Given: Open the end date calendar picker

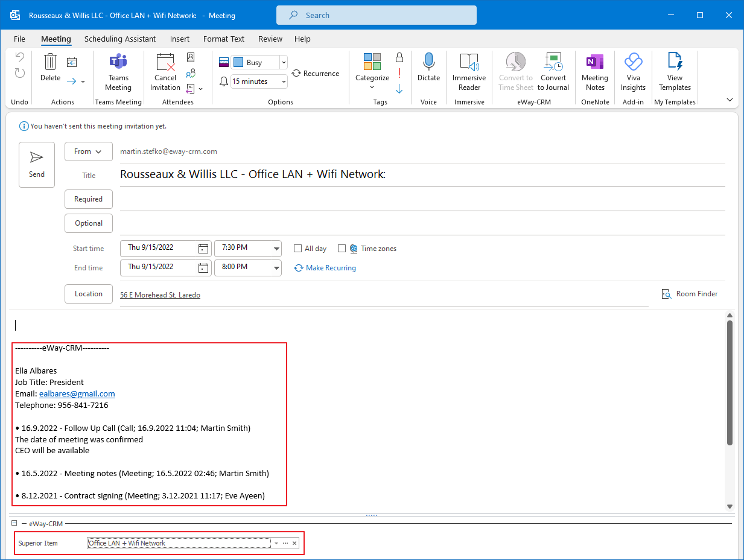Looking at the screenshot, I should (x=203, y=268).
